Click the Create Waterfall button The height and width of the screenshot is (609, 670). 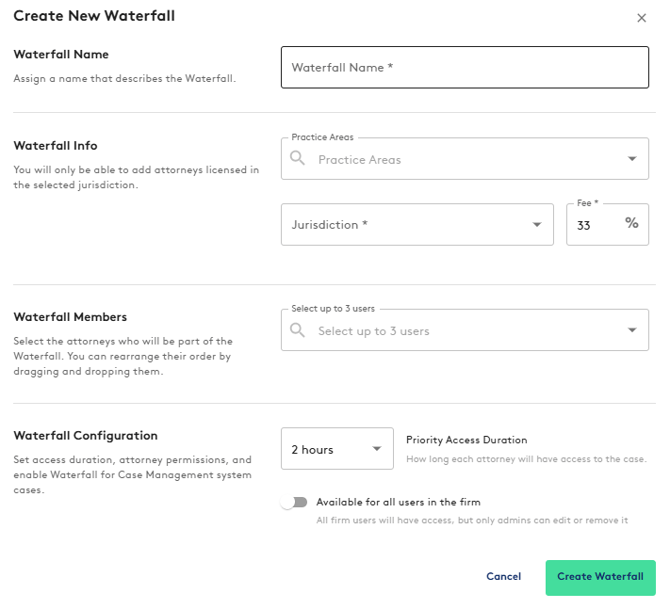tap(600, 577)
